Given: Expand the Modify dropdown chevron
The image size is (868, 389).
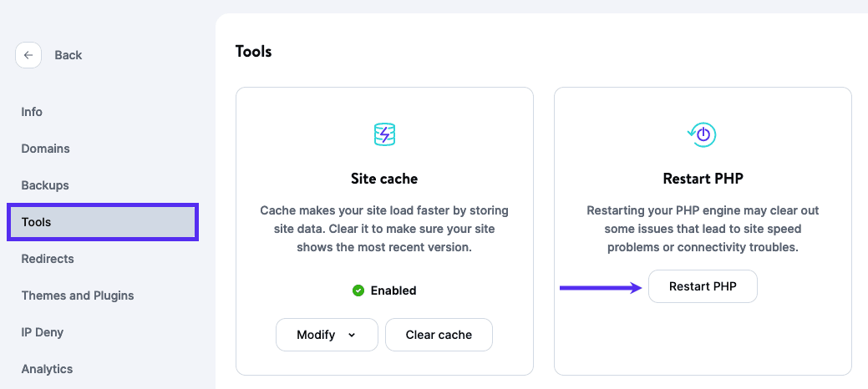Looking at the screenshot, I should 352,335.
